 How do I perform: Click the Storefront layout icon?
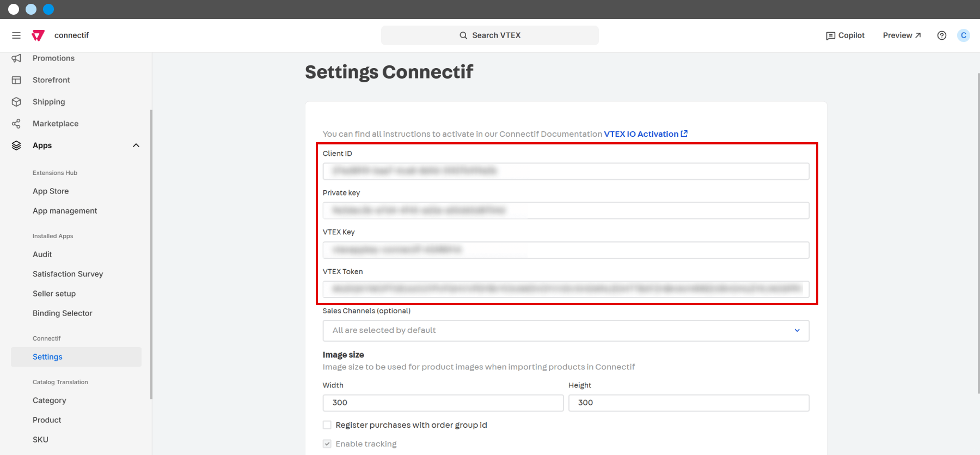[x=16, y=80]
